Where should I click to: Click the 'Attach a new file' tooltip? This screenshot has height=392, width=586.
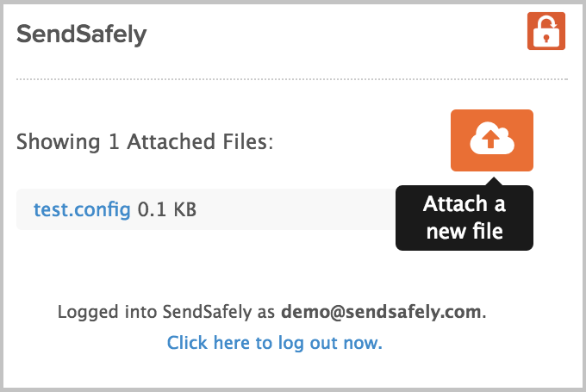[x=464, y=218]
